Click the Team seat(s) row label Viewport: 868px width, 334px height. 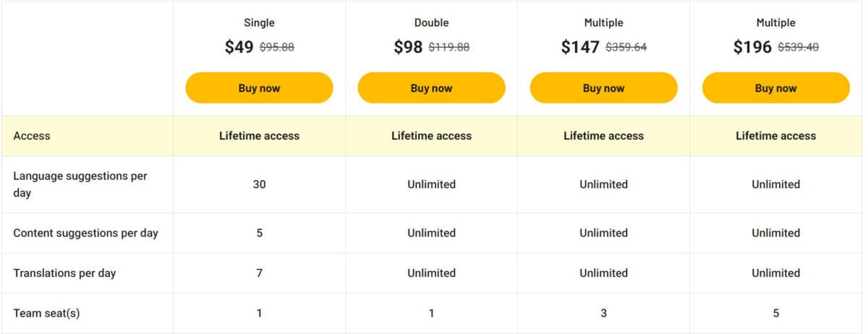47,313
